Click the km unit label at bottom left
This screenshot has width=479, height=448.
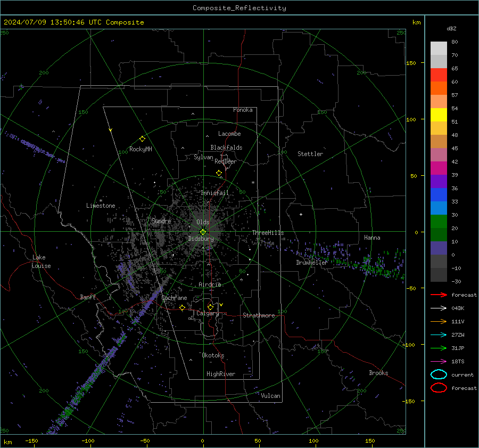pyautogui.click(x=7, y=442)
